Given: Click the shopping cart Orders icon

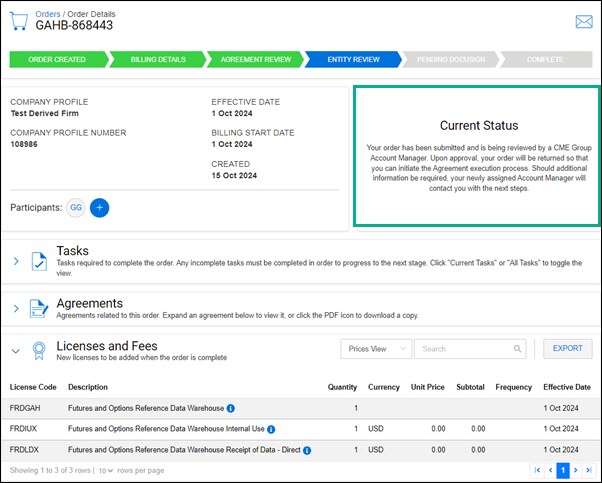Looking at the screenshot, I should (x=17, y=22).
